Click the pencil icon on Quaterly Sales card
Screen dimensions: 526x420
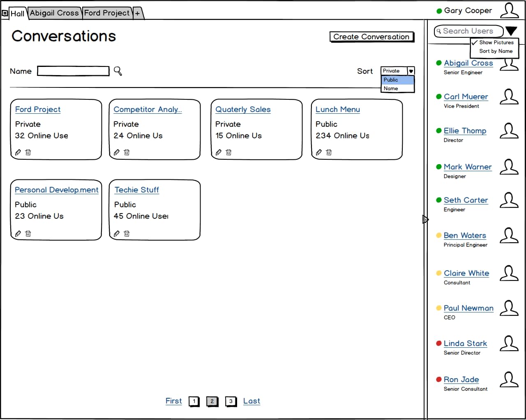point(219,152)
